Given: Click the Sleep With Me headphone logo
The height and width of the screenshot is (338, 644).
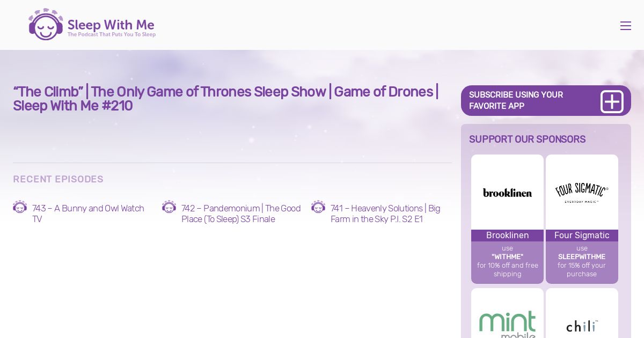Looking at the screenshot, I should point(46,24).
